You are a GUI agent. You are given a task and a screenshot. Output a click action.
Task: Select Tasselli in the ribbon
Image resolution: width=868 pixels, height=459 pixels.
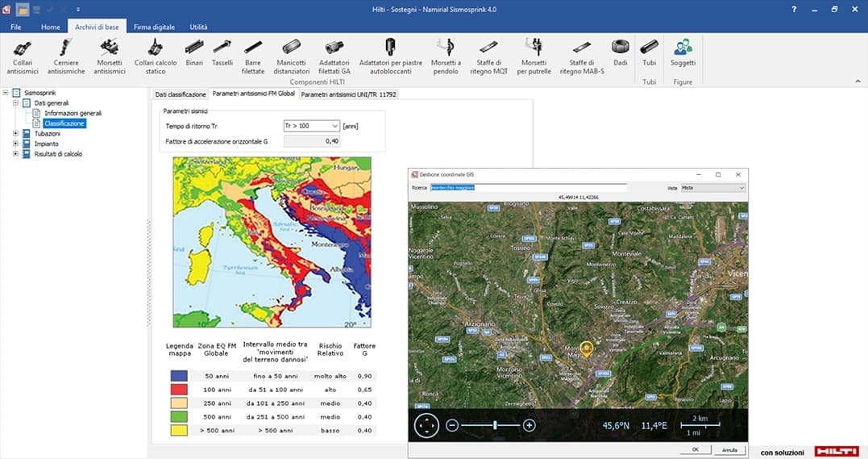coord(222,52)
